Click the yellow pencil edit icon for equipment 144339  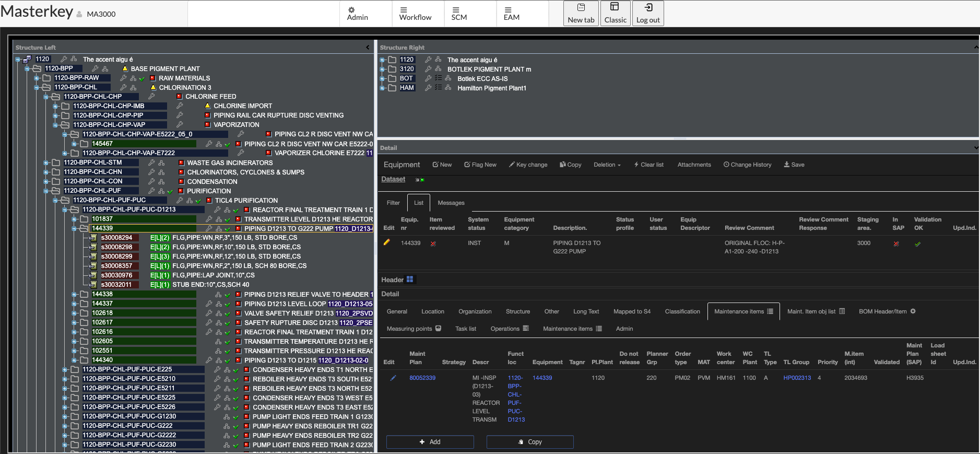[387, 242]
